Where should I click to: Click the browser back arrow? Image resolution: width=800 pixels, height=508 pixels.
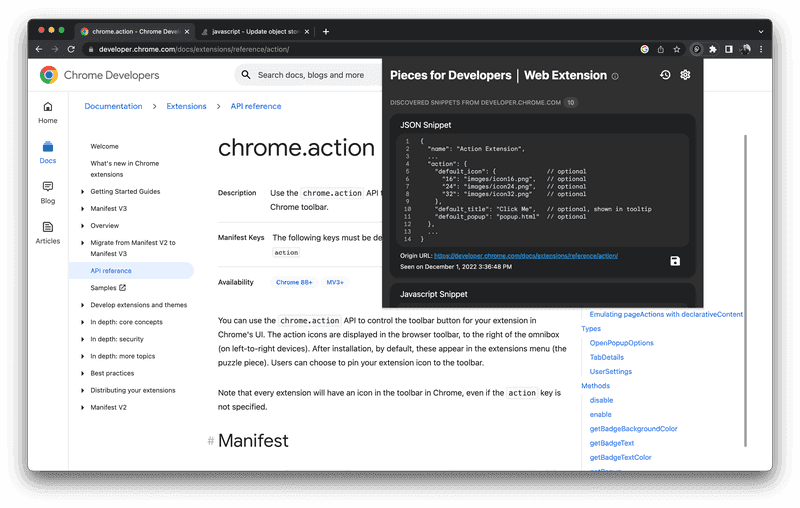pyautogui.click(x=39, y=49)
